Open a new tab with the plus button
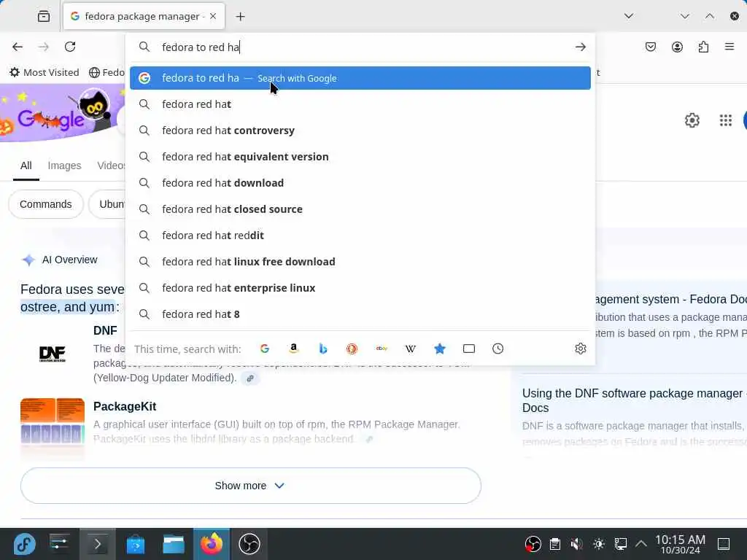Image resolution: width=747 pixels, height=560 pixels. [x=240, y=17]
